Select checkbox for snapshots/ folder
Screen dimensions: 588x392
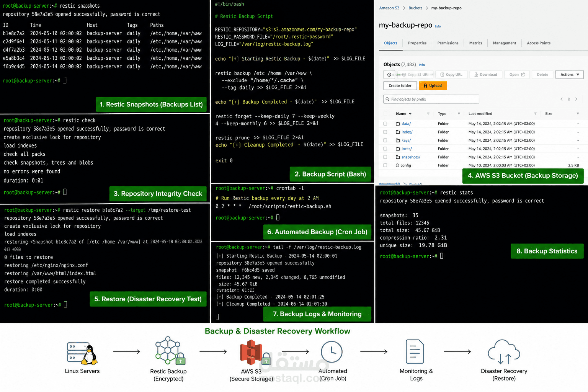(385, 157)
